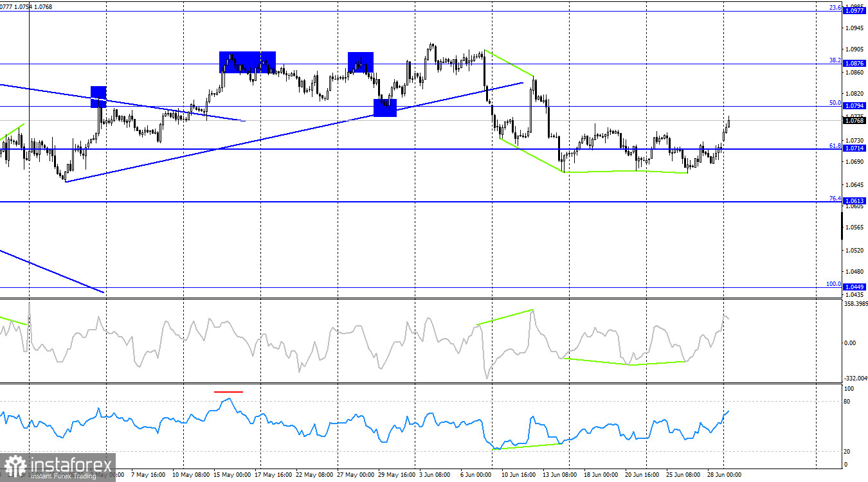Click the 1.0645 price axis value

click(854, 185)
